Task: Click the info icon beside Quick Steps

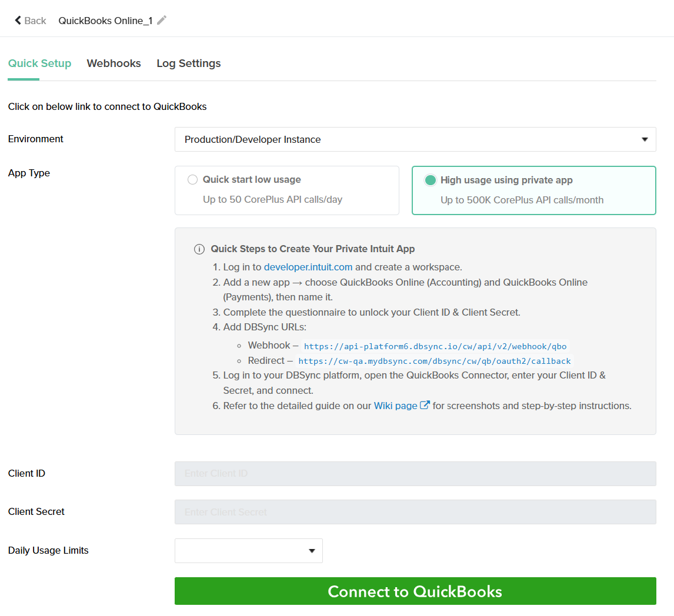Action: [x=199, y=249]
